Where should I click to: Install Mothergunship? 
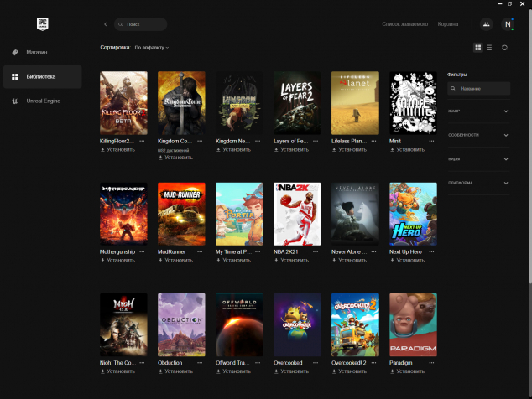coord(117,261)
